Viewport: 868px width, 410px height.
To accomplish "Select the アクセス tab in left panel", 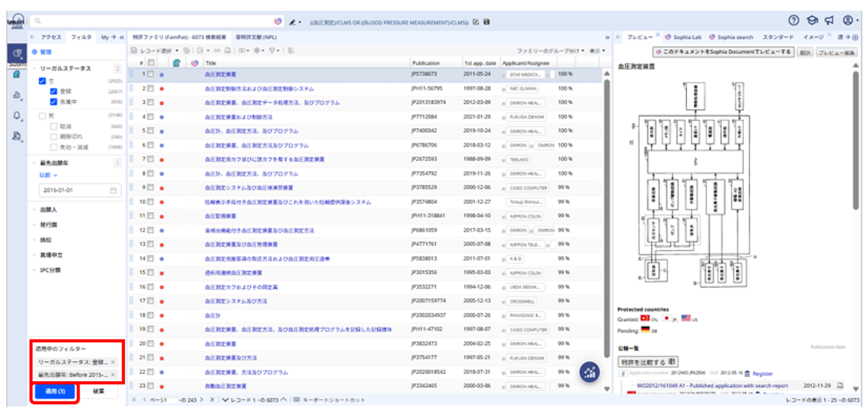I will [x=51, y=37].
